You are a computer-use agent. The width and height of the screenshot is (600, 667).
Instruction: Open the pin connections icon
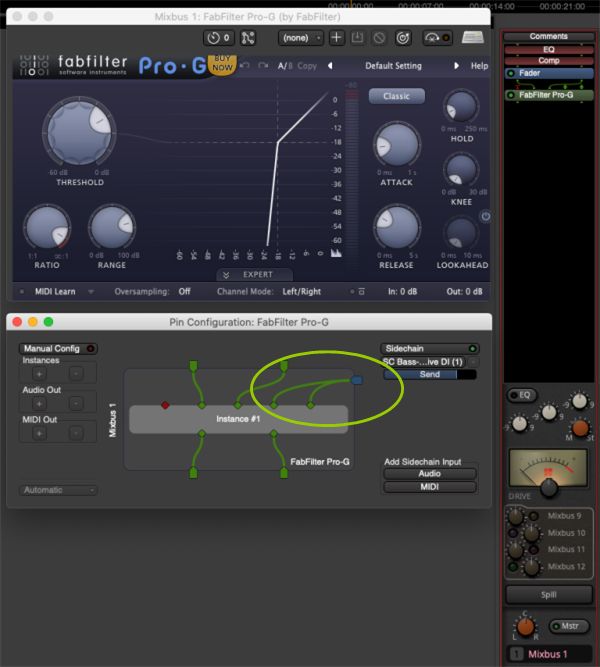pos(248,38)
